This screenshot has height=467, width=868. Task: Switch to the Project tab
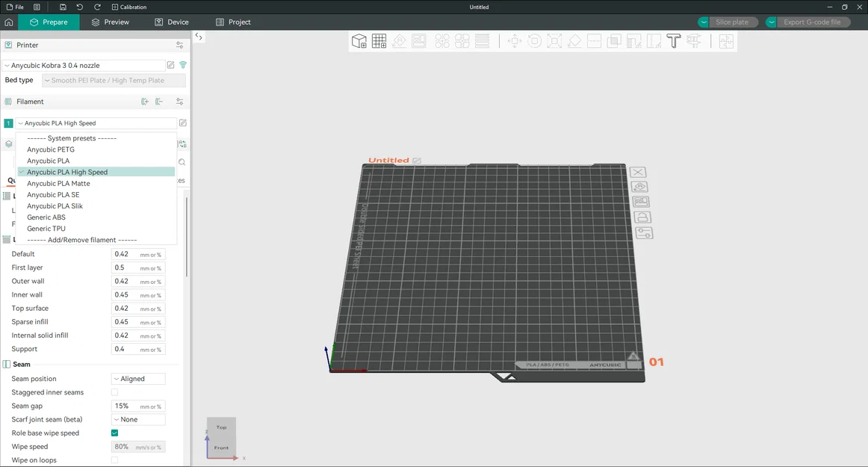point(233,22)
